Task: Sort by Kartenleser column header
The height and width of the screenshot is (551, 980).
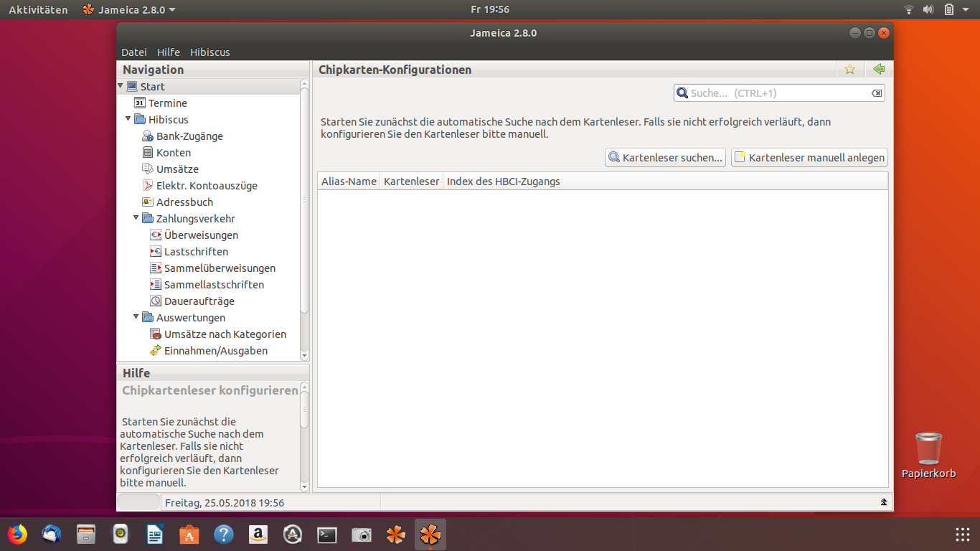Action: point(411,182)
